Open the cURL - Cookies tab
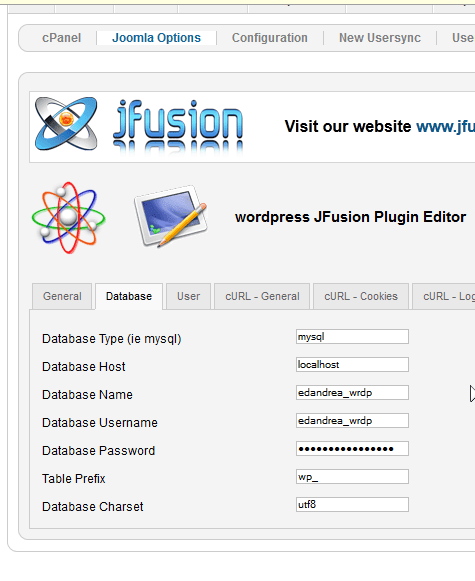The width and height of the screenshot is (475, 581). click(361, 296)
